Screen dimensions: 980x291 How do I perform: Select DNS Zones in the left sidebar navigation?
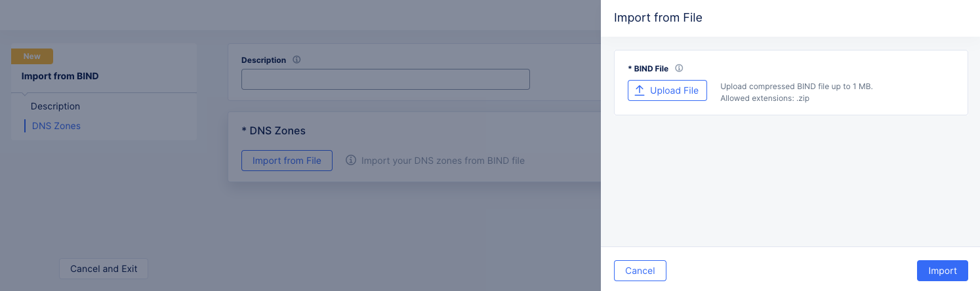point(56,126)
